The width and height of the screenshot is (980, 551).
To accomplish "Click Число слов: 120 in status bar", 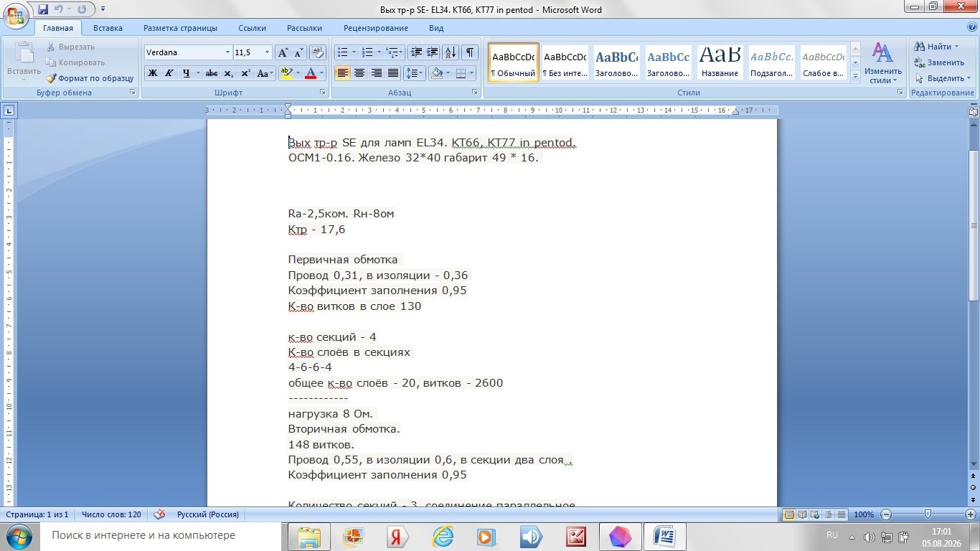I will pos(111,514).
